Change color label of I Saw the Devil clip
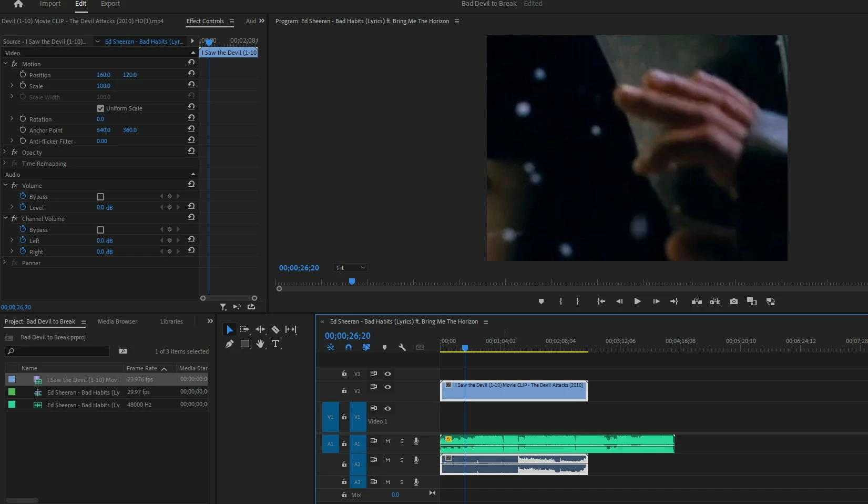This screenshot has width=868, height=504. (x=12, y=379)
